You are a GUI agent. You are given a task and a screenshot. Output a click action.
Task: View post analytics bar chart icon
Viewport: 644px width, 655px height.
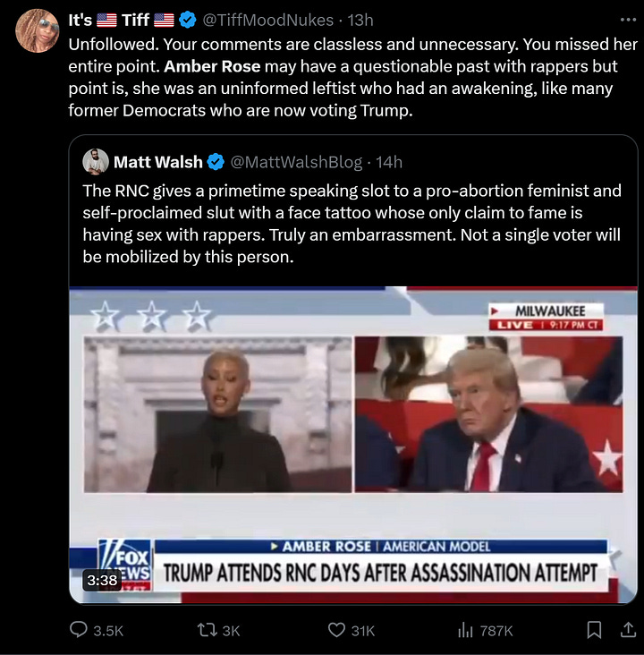tap(465, 630)
